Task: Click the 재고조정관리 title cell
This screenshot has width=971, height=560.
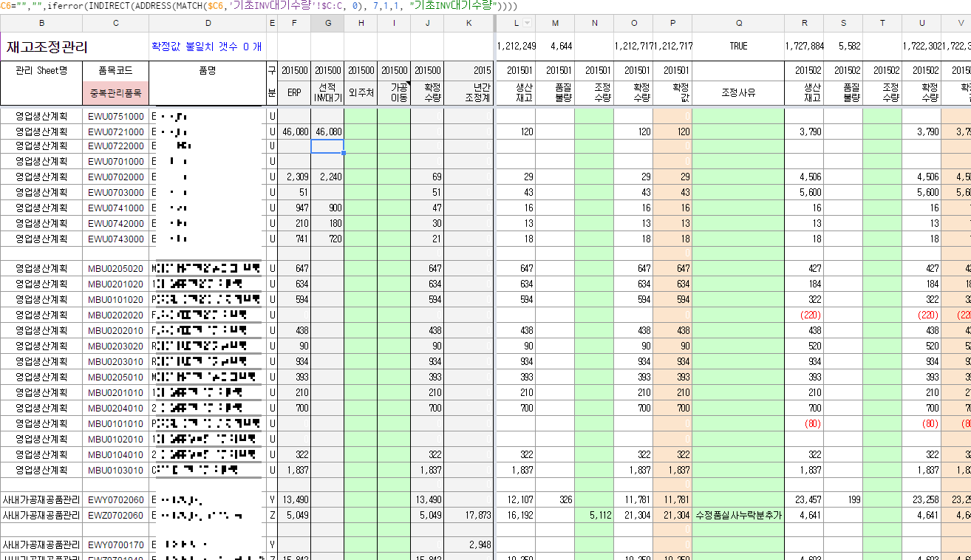Action: coord(48,47)
